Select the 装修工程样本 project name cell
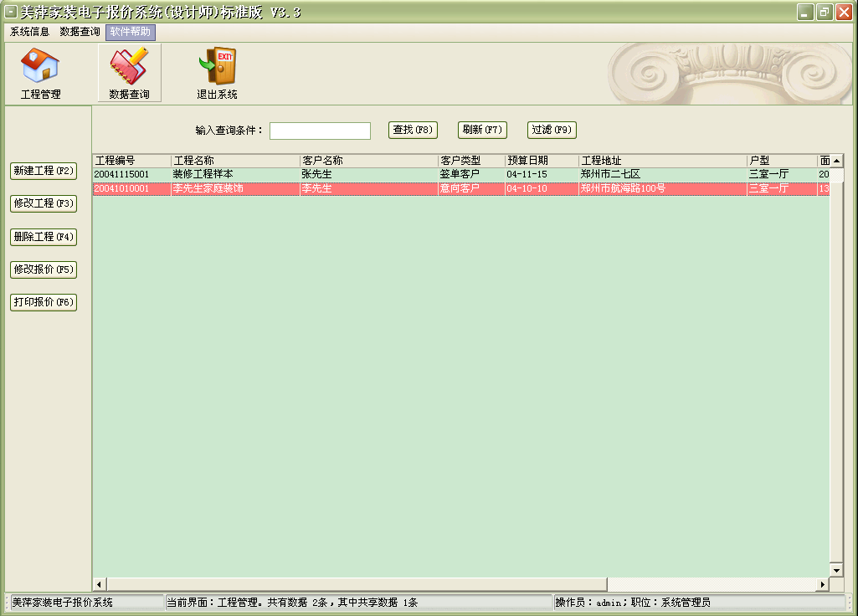This screenshot has width=858, height=616. [236, 175]
